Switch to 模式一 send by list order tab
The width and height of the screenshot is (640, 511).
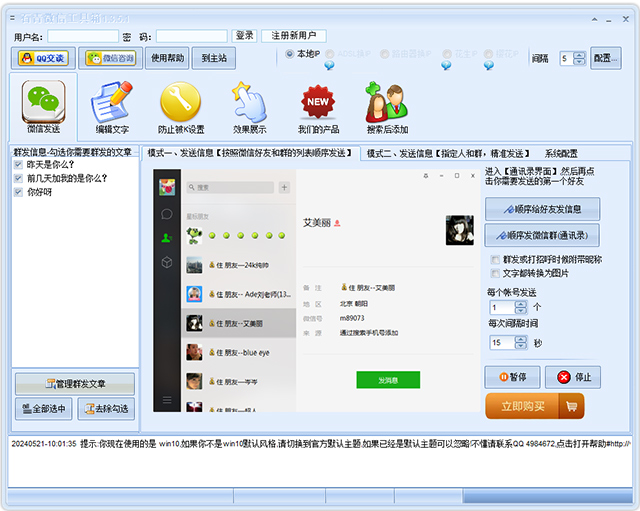coord(250,153)
